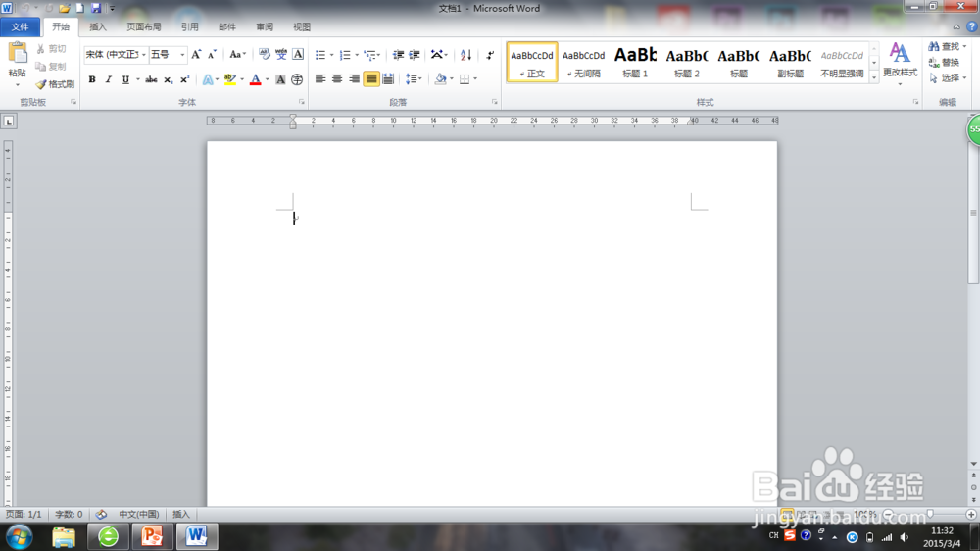Select the 无间隔 style
This screenshot has width=980, height=551.
tap(584, 63)
